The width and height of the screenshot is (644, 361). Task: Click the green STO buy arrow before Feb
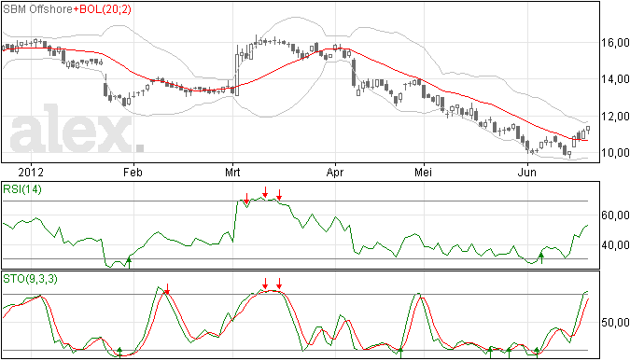point(119,352)
